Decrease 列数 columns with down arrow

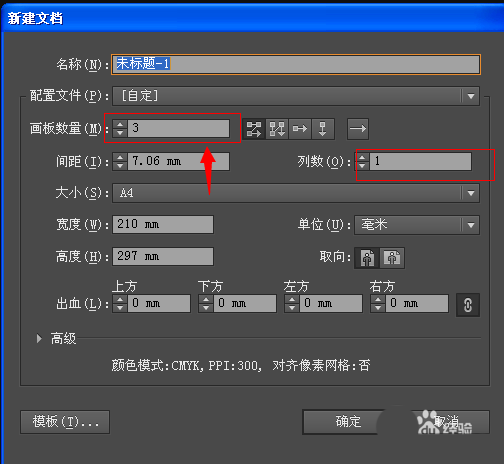[362, 166]
